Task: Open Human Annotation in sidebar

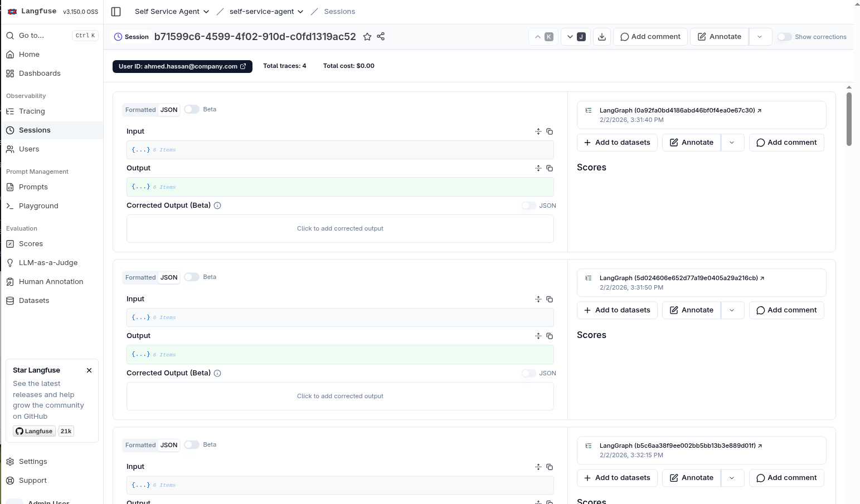Action: (x=52, y=282)
